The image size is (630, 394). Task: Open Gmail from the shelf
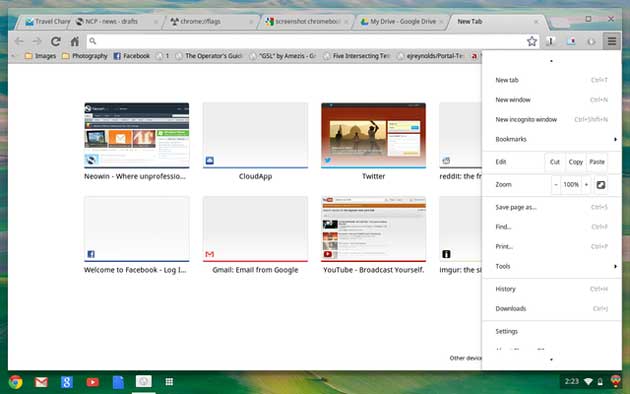(41, 382)
